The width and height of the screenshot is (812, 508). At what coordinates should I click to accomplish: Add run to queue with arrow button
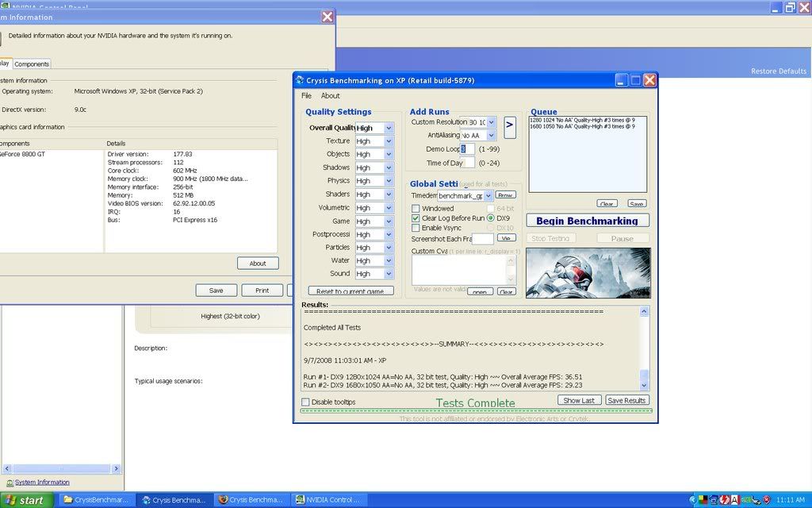pyautogui.click(x=510, y=127)
